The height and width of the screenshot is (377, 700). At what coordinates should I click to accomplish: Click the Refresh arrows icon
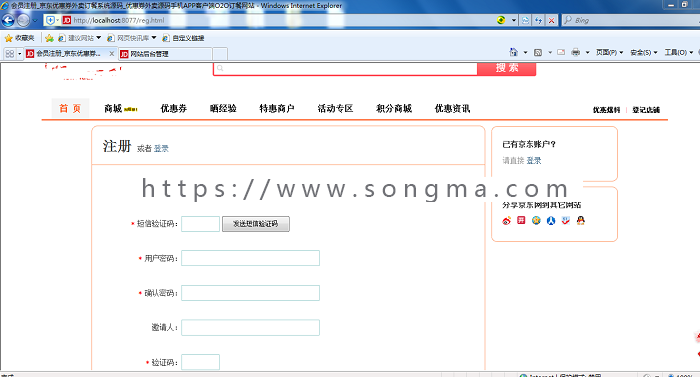pyautogui.click(x=538, y=20)
